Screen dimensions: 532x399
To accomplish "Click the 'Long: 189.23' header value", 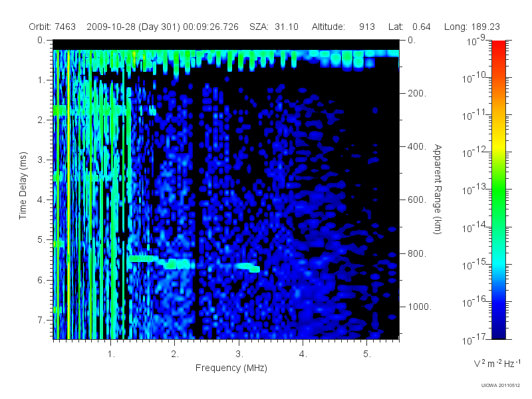I will tap(472, 27).
